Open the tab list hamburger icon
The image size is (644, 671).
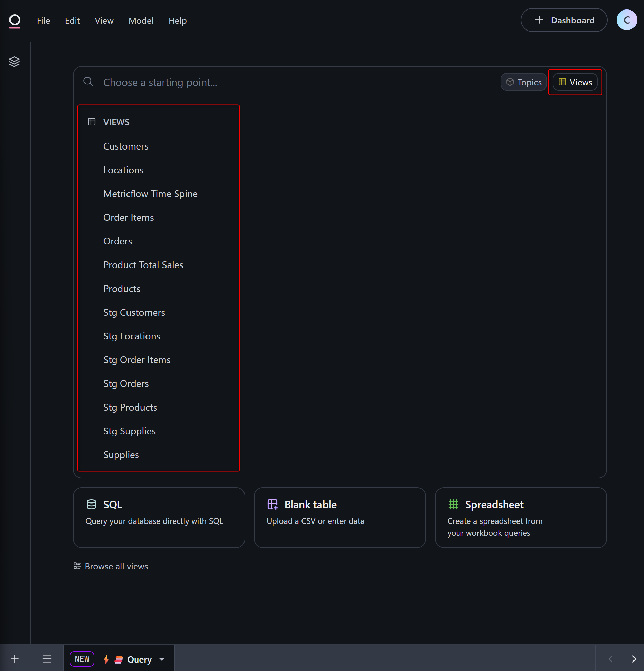coord(47,659)
